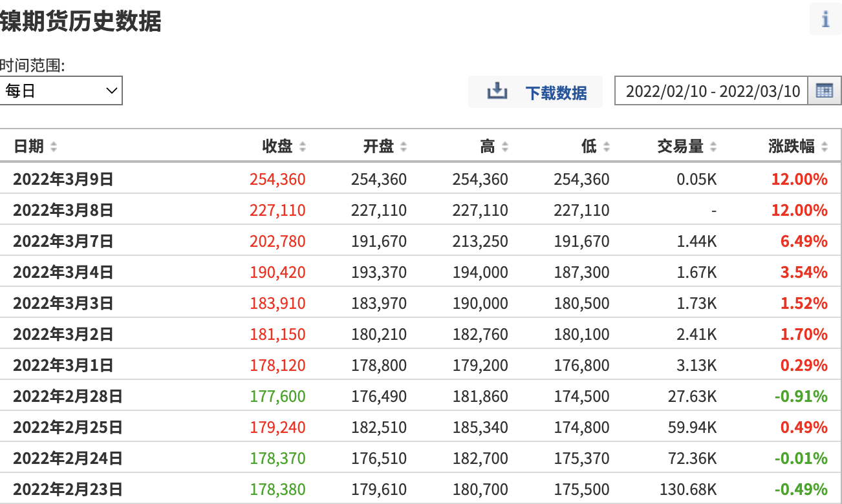Click the 下载数据 download button
Image resolution: width=842 pixels, height=504 pixels.
pyautogui.click(x=535, y=92)
